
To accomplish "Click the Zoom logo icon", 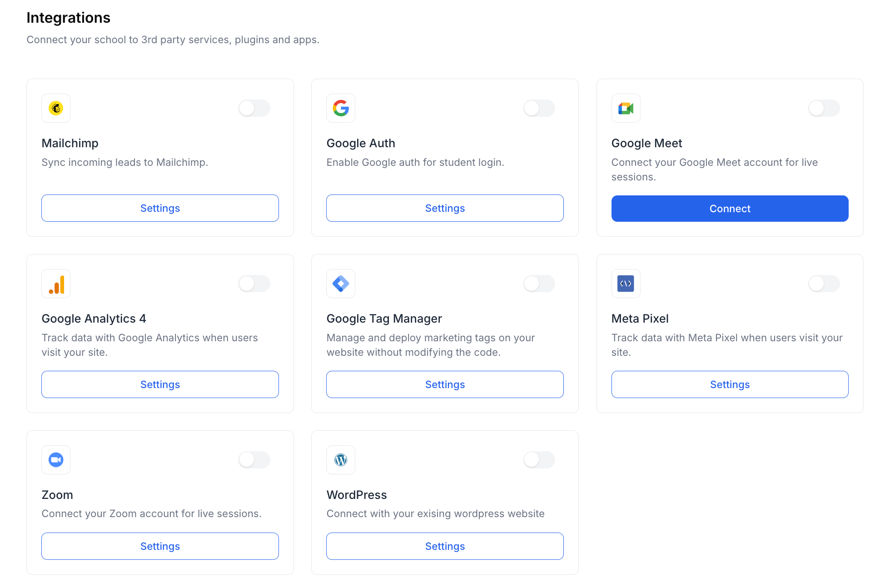I will pos(56,460).
